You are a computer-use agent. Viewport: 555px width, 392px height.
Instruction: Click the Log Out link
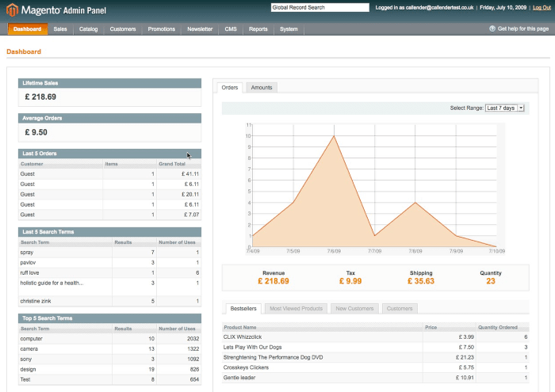(x=541, y=7)
